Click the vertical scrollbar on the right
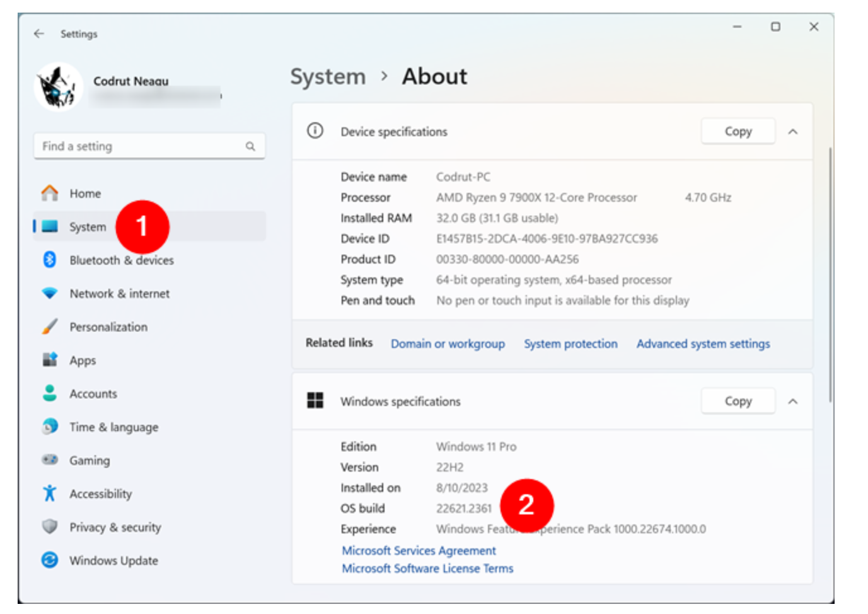Screen dimensions: 868x614 pyautogui.click(x=830, y=274)
